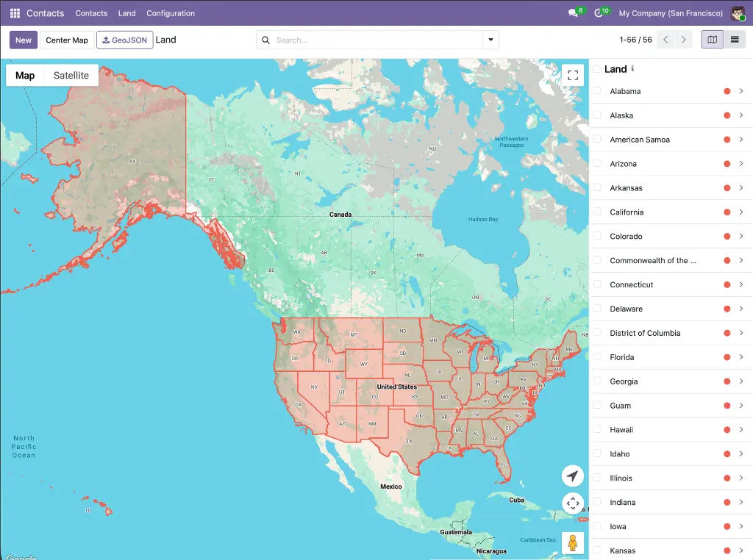Expand the Hawaii row chevron
This screenshot has width=753, height=560.
[741, 429]
